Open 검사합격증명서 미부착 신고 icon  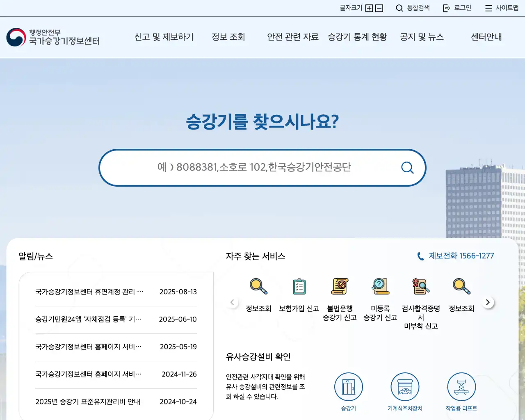[x=421, y=286]
